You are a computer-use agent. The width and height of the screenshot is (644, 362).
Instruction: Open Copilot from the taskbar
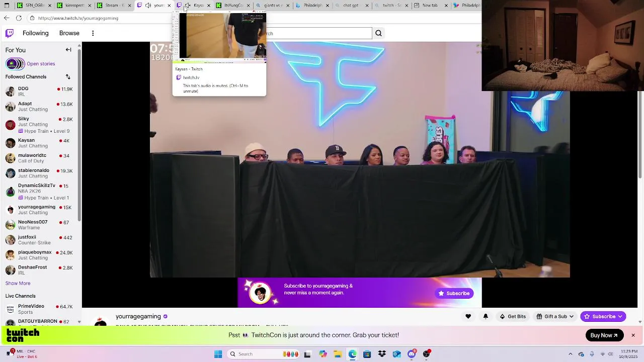coord(323,354)
